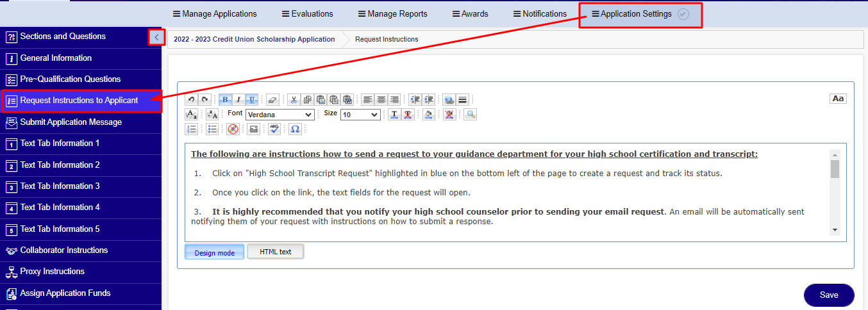Image resolution: width=868 pixels, height=310 pixels.
Task: Switch editor to Design mode
Action: tap(215, 252)
